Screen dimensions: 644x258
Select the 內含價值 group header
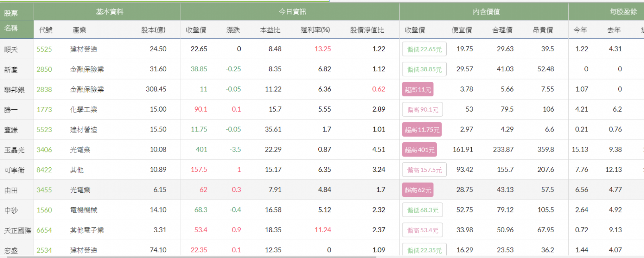pos(486,12)
